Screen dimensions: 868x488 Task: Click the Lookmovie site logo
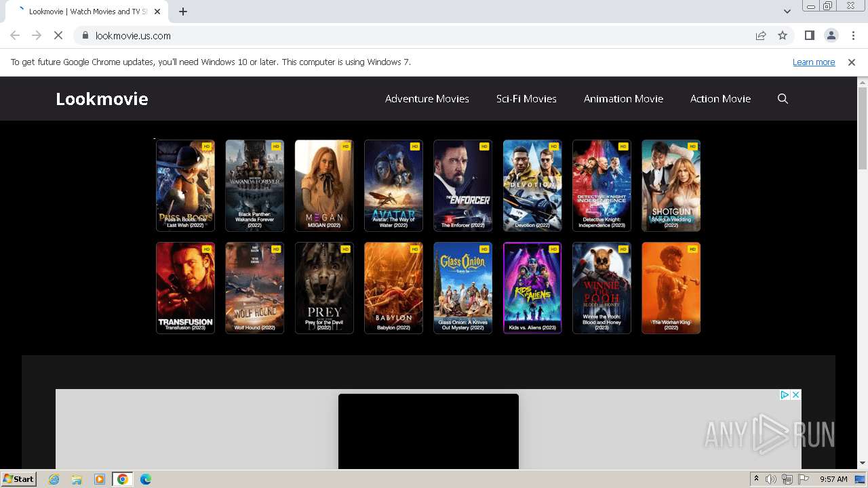tap(102, 99)
